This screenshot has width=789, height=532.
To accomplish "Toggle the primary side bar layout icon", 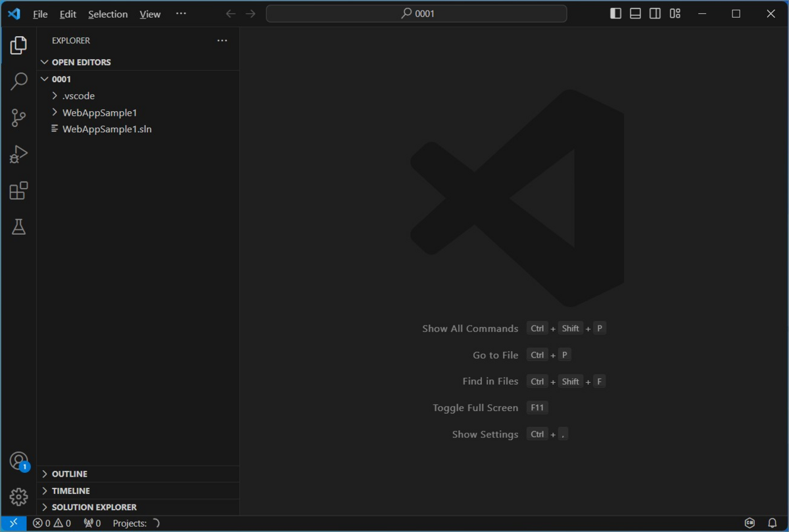I will (x=616, y=14).
